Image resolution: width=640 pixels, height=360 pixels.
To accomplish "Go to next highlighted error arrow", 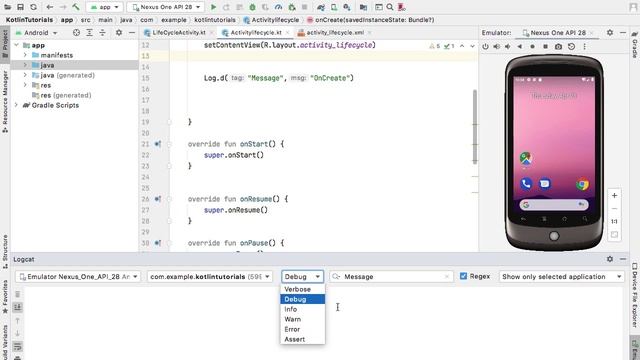I will (x=472, y=46).
